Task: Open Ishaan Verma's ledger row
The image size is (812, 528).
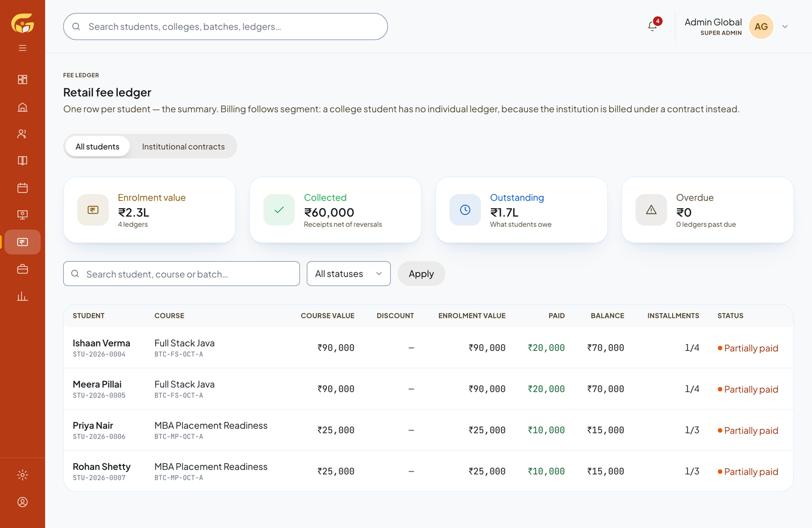Action: [x=429, y=348]
